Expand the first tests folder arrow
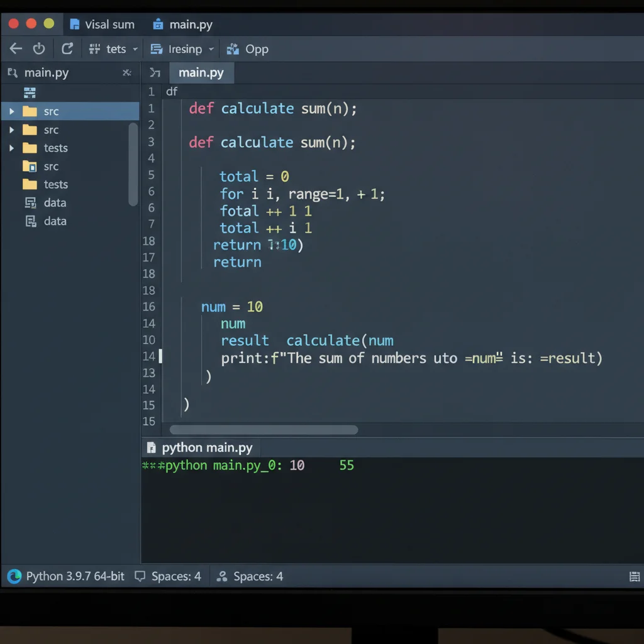 pos(11,148)
